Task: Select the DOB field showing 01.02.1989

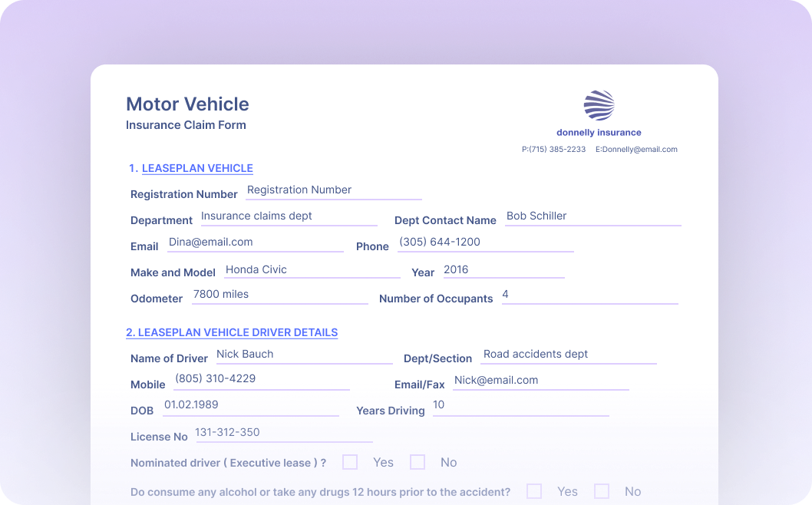Action: (x=251, y=405)
